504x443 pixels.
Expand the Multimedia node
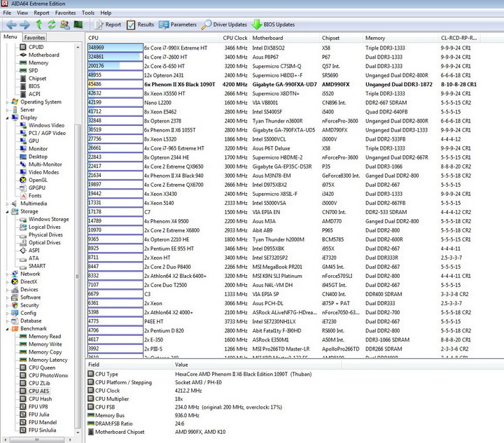8,204
